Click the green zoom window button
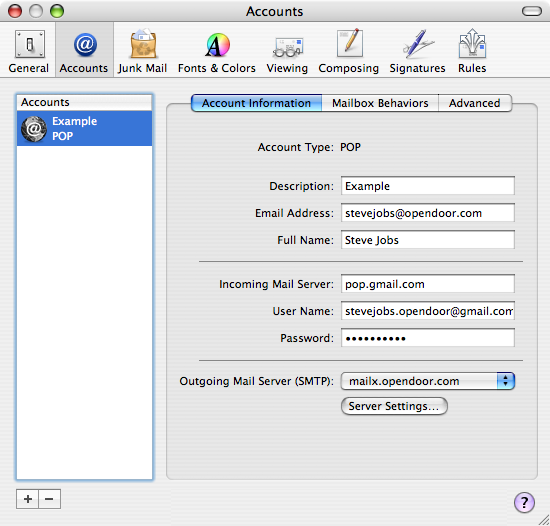The height and width of the screenshot is (526, 550). click(x=57, y=11)
